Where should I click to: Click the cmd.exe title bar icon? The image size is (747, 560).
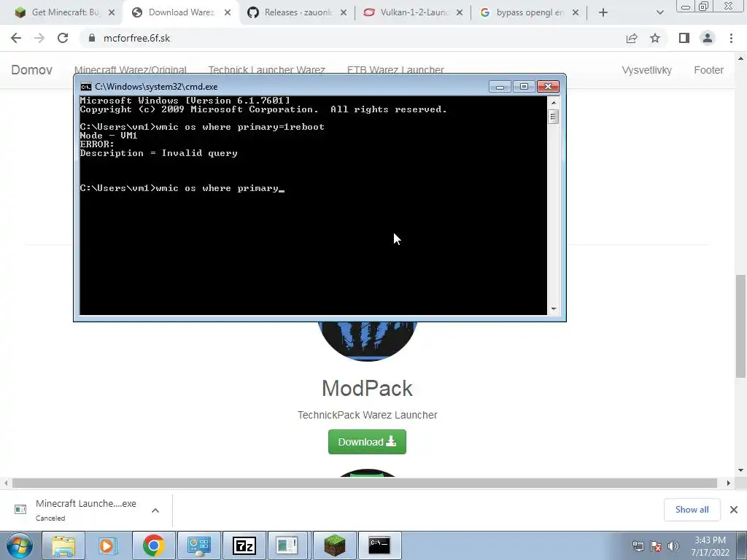tap(86, 87)
